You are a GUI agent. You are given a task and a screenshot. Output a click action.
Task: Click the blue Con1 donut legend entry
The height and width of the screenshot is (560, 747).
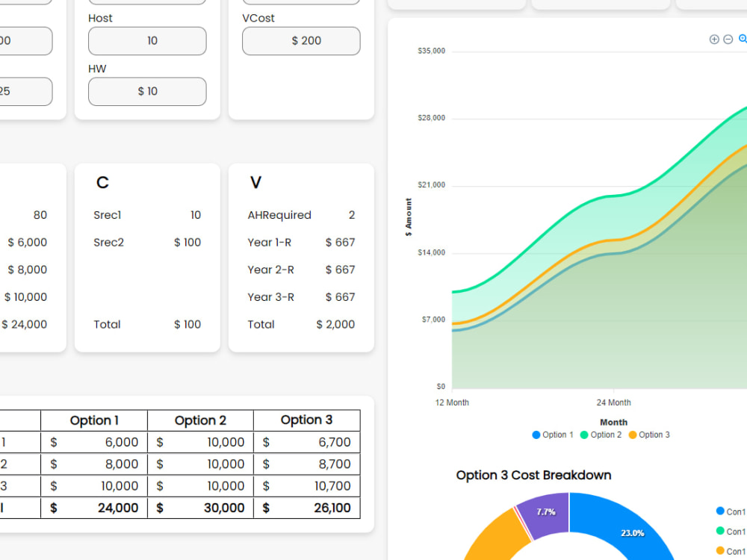(x=731, y=511)
